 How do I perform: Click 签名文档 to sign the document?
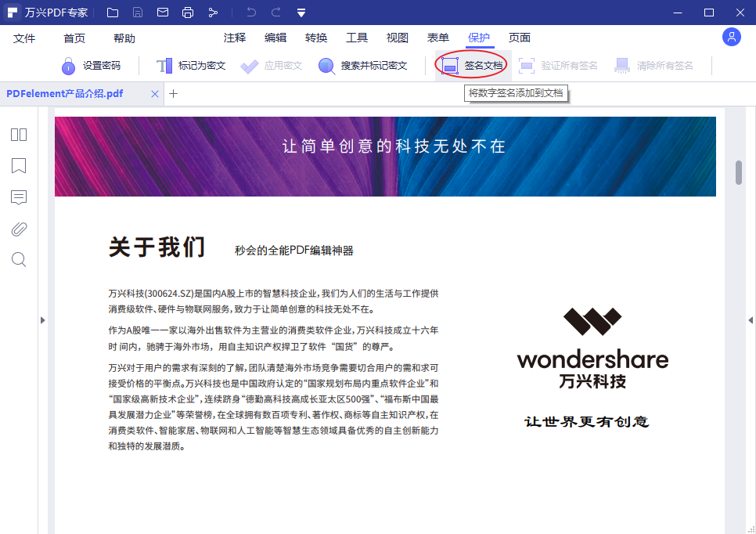pyautogui.click(x=470, y=65)
